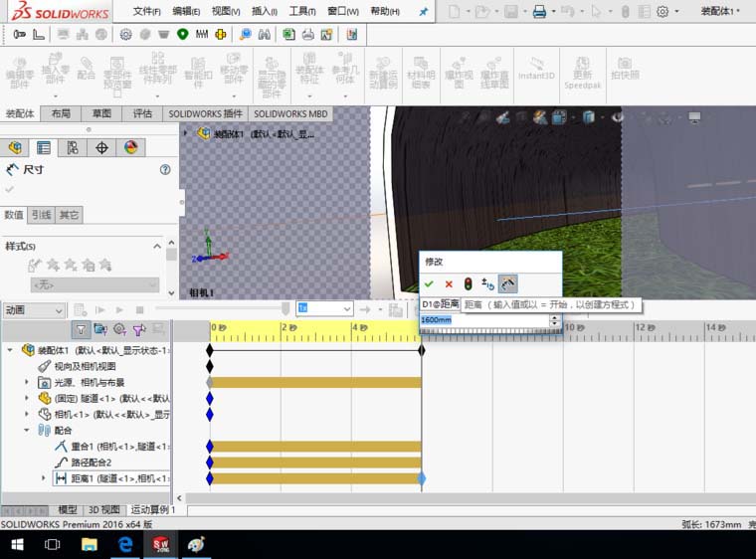Click the Stop button in motion toolbar
756x559 pixels.
tap(140, 309)
